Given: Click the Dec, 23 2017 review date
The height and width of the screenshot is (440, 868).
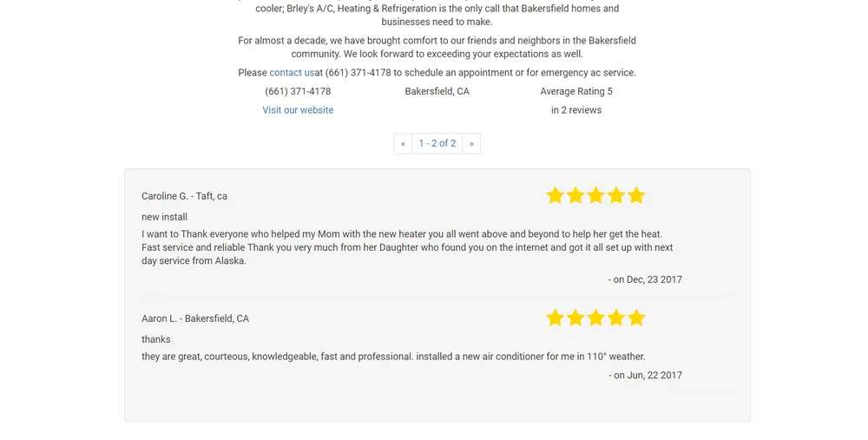Looking at the screenshot, I should pos(646,279).
